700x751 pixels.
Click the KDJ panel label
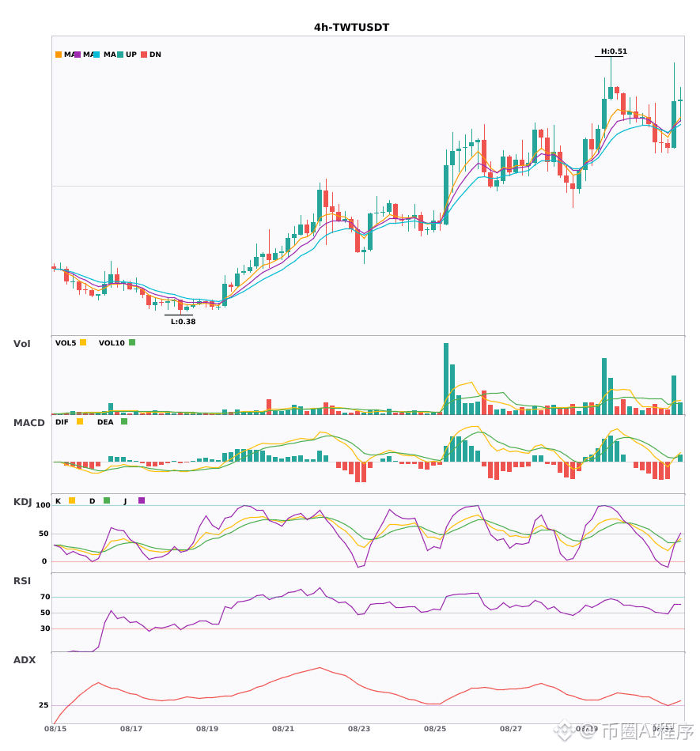tap(22, 502)
